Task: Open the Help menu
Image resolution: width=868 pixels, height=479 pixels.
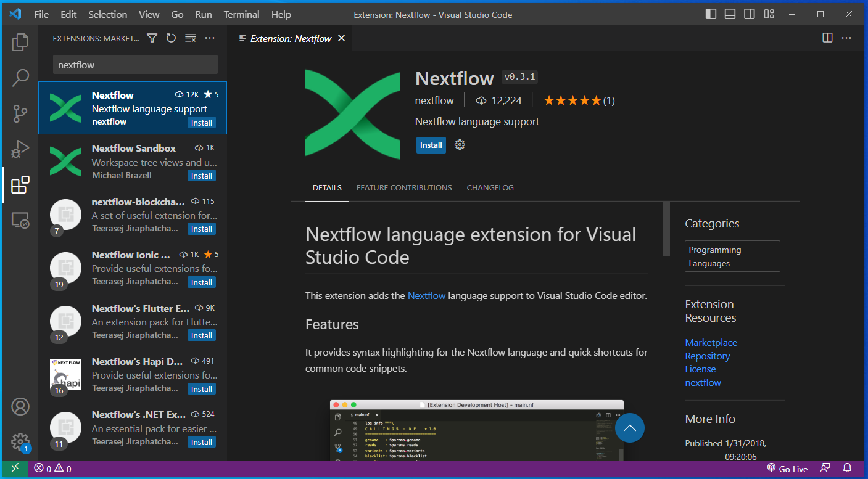Action: point(281,14)
